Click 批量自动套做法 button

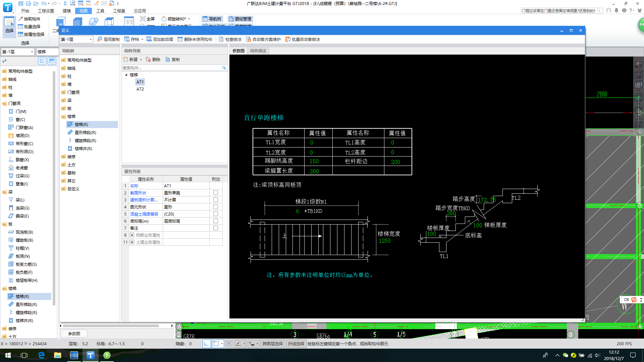point(303,39)
